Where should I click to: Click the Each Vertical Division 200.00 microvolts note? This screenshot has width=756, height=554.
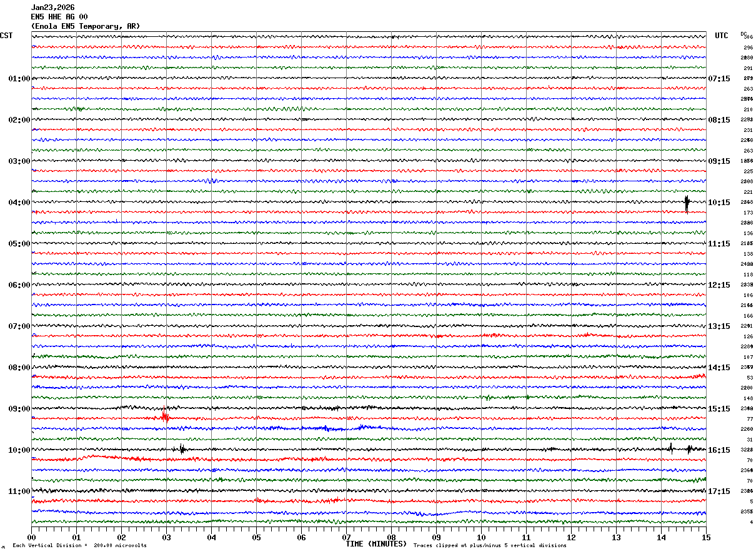point(79,545)
